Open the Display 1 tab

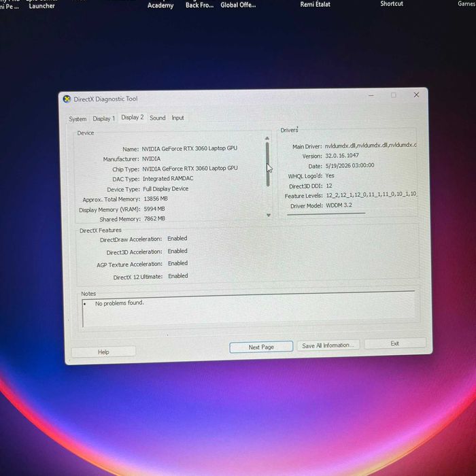104,119
